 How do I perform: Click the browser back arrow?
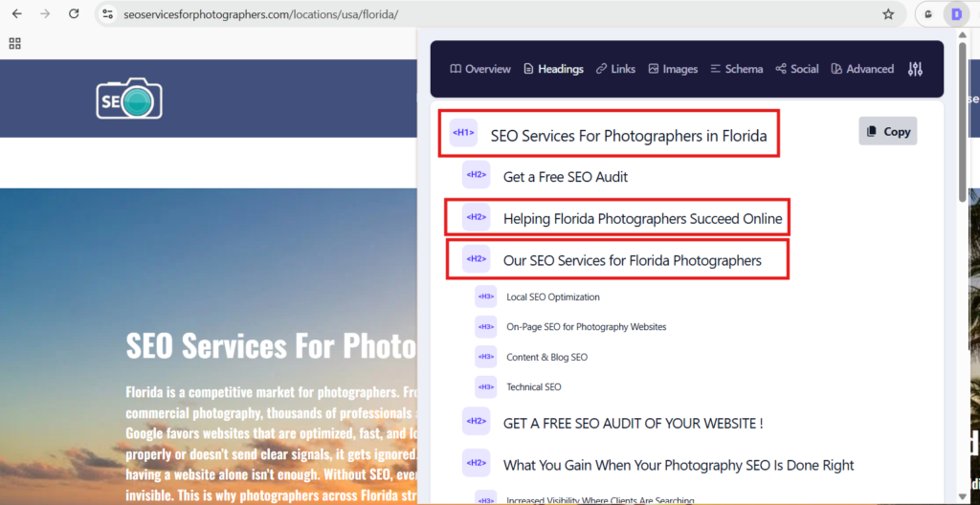(16, 14)
